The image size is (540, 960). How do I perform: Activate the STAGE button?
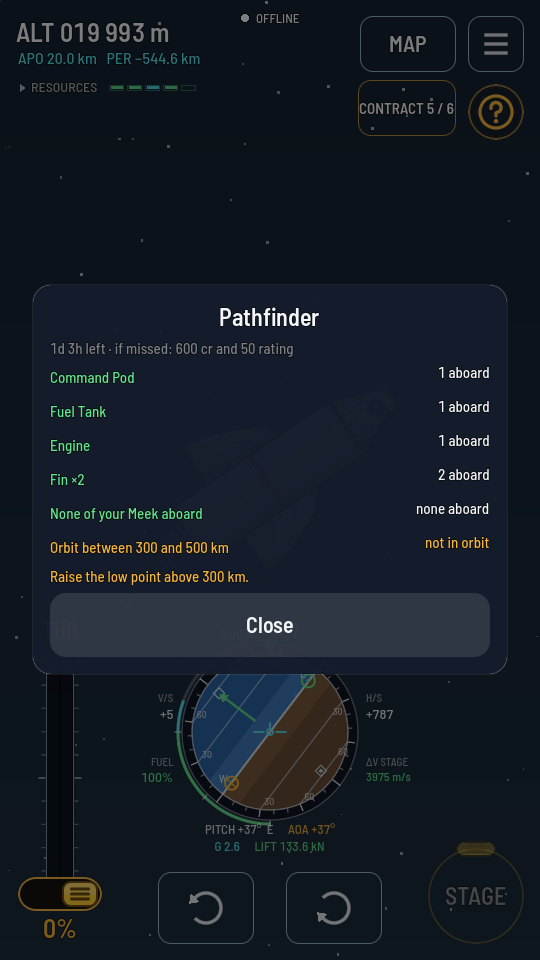coord(476,896)
